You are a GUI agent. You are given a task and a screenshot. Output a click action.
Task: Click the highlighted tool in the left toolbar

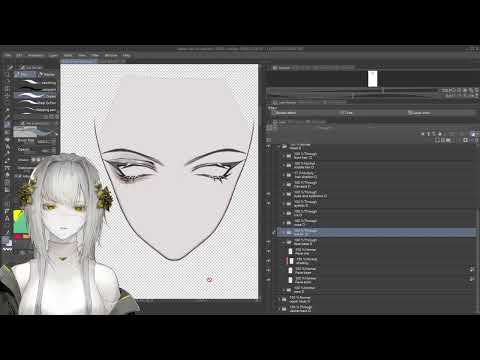click(x=7, y=124)
